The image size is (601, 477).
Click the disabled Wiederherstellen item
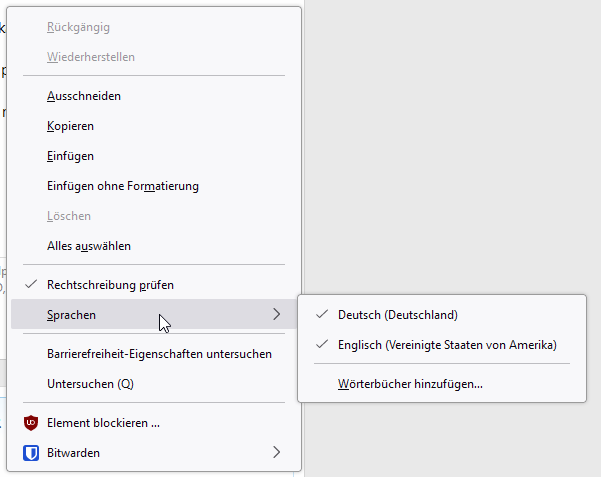(x=154, y=57)
